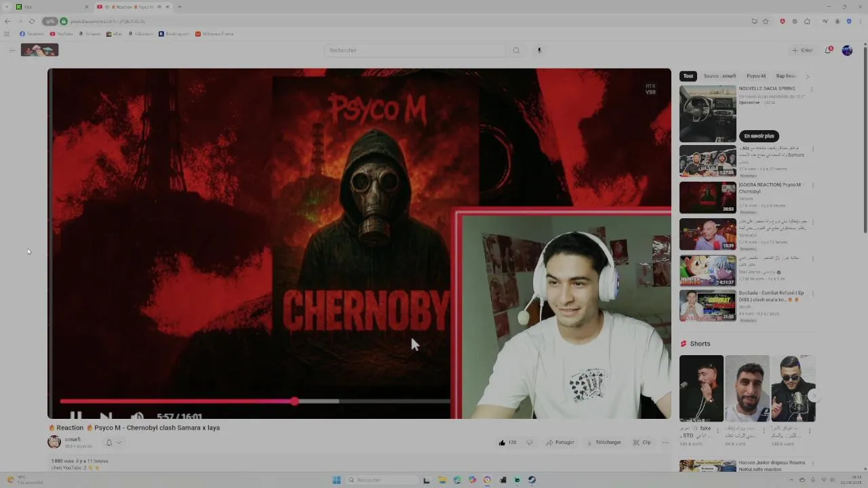Dislike the video with thumbs down
The height and width of the screenshot is (488, 868).
point(530,443)
